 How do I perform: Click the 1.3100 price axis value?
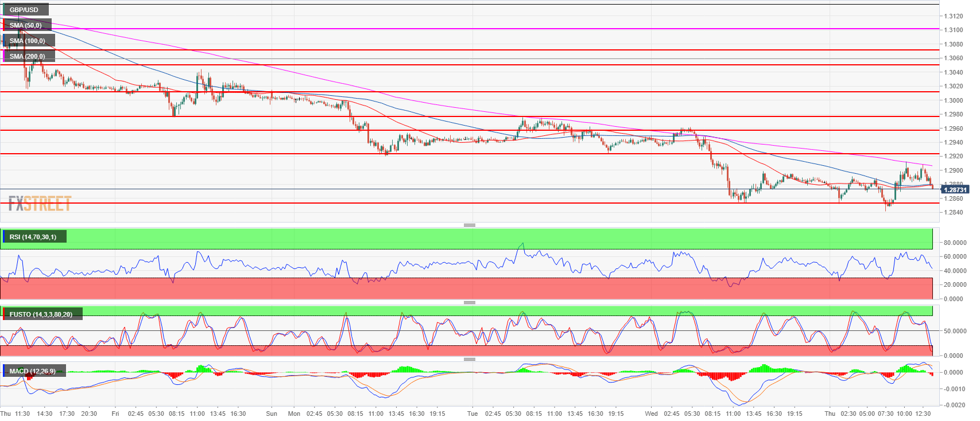click(954, 30)
